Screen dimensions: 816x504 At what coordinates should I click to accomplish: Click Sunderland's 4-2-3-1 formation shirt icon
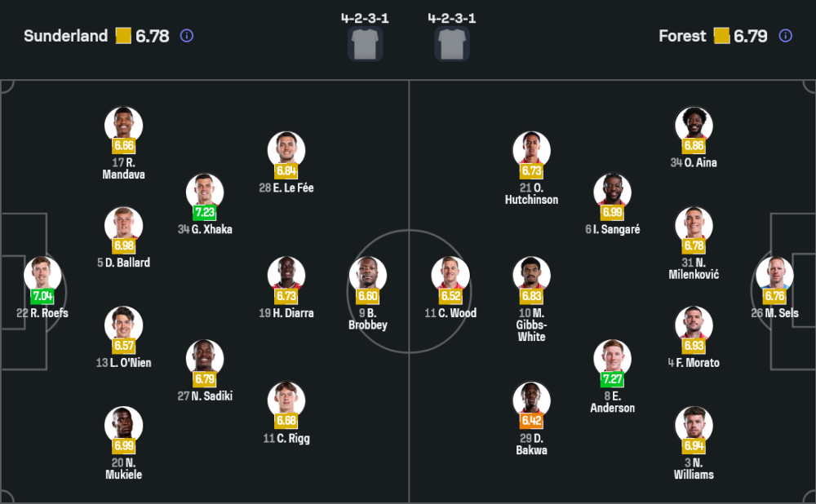pos(365,43)
